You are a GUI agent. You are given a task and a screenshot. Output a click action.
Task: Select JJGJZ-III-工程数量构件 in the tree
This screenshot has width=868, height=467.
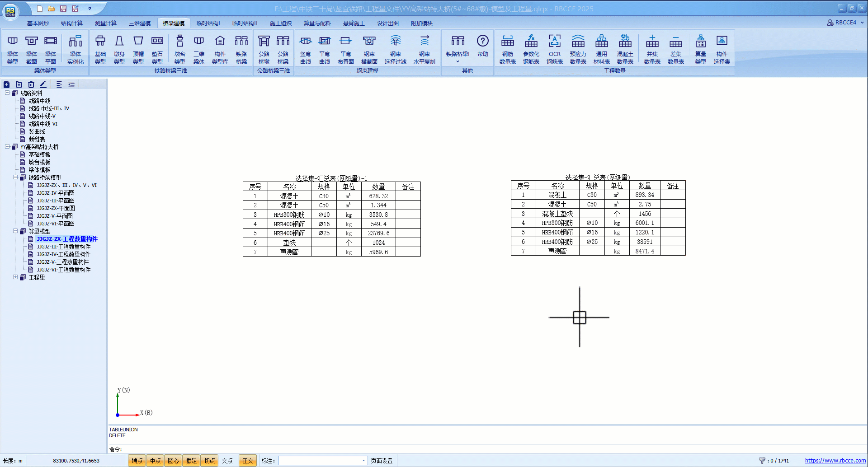(64, 247)
